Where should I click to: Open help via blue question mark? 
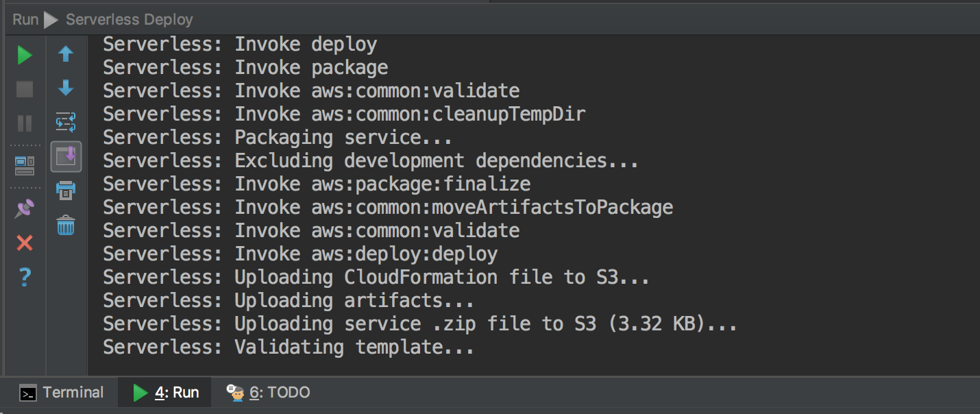point(25,277)
